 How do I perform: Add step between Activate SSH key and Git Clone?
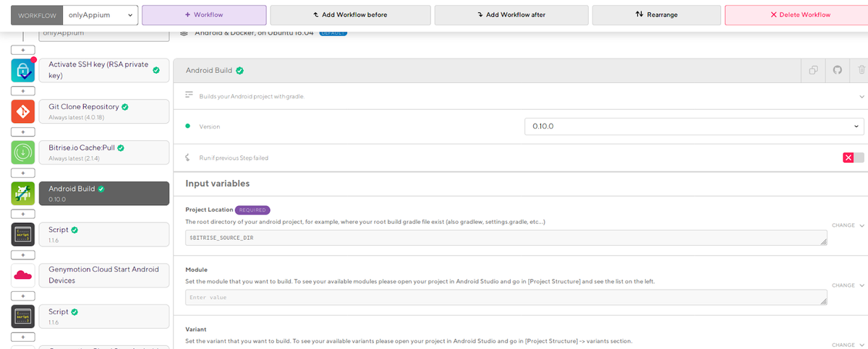tap(22, 91)
